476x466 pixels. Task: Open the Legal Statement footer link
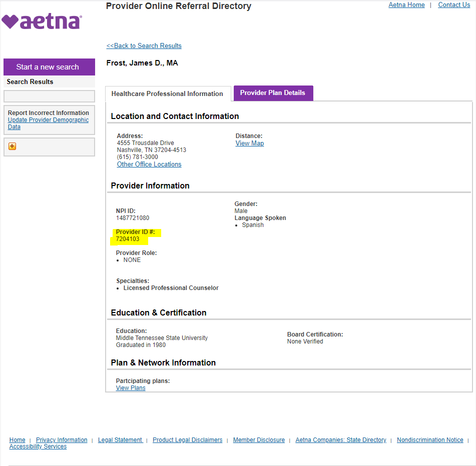pos(120,440)
